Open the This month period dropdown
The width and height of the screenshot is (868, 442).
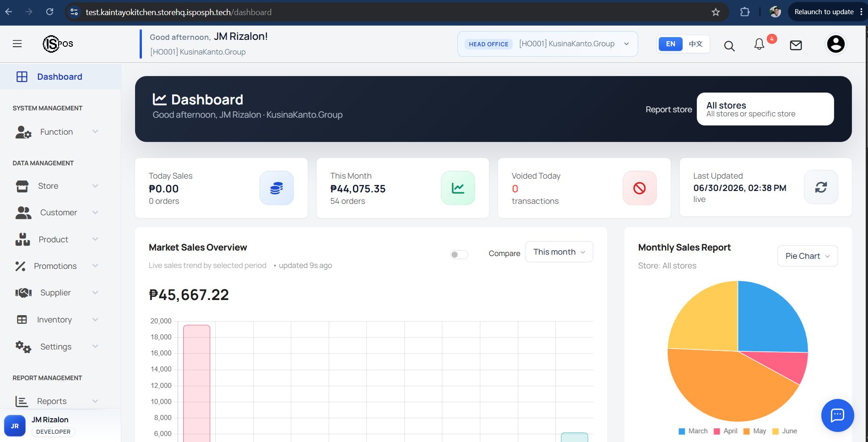559,252
